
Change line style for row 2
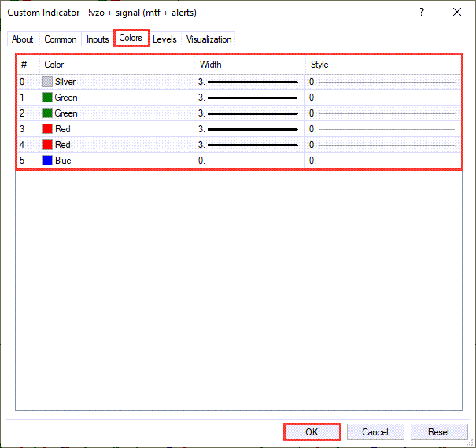(383, 113)
